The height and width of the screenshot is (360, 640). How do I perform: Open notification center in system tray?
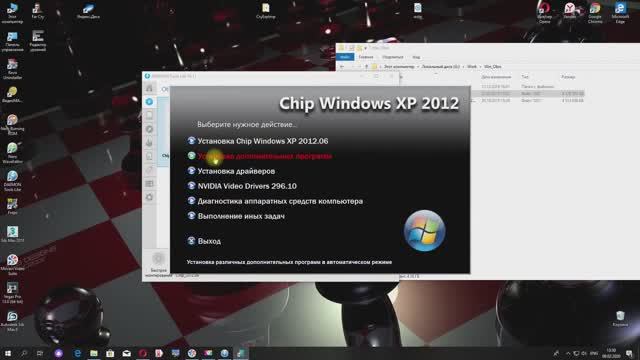click(x=629, y=353)
